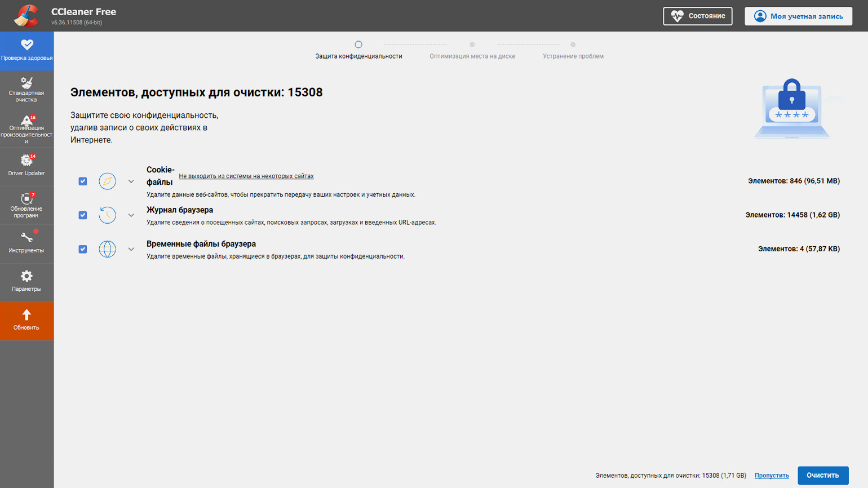This screenshot has height=488, width=868.
Task: Open Обновление программ icon
Action: tap(26, 199)
